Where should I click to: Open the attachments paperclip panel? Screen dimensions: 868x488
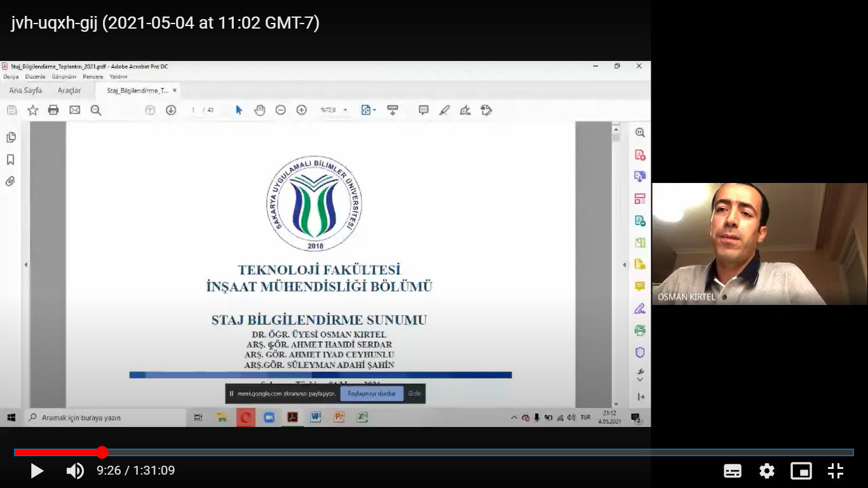click(10, 181)
